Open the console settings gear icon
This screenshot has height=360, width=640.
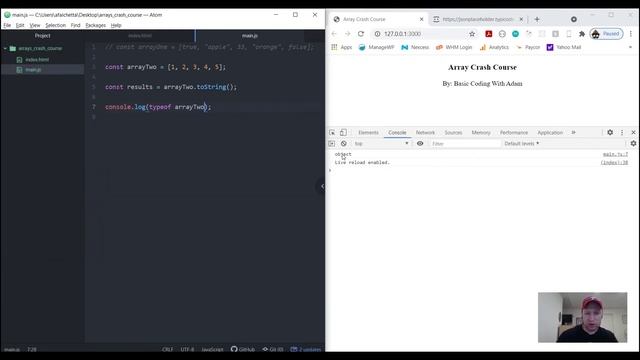(x=633, y=144)
